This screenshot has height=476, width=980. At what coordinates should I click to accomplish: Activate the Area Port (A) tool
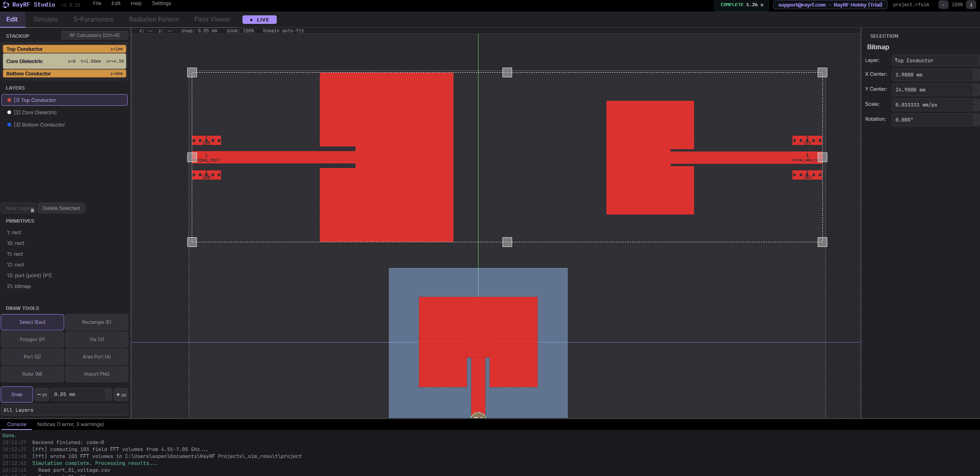coord(97,357)
